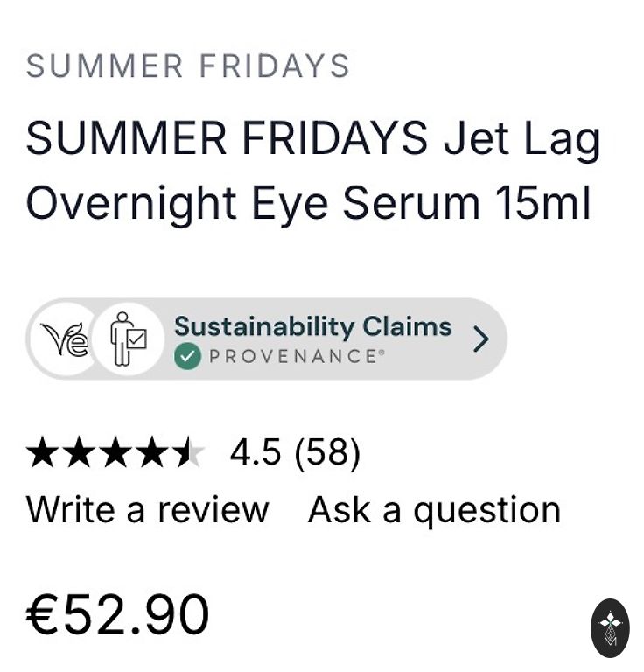Click the green Provenance checkmark icon
Screen dimensions: 644x672
187,356
